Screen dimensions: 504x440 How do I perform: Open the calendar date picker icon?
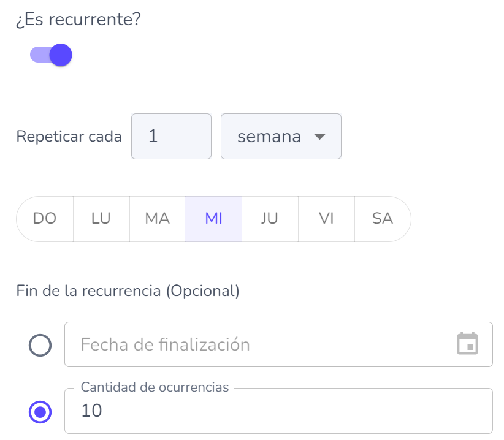click(x=467, y=344)
